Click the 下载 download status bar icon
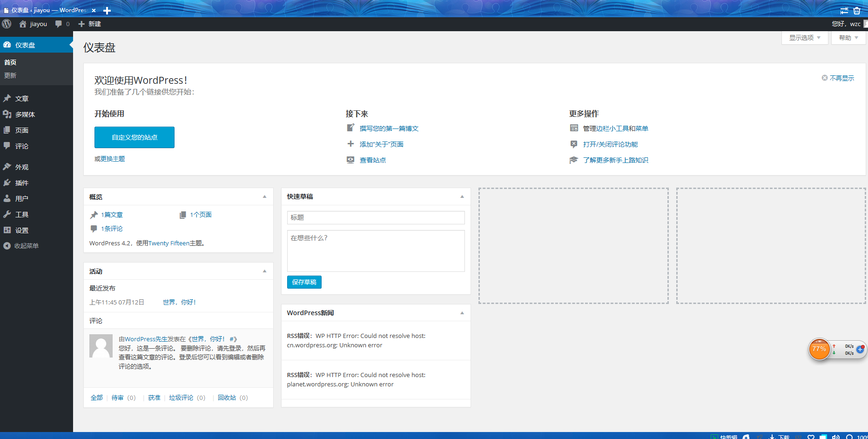 779,437
